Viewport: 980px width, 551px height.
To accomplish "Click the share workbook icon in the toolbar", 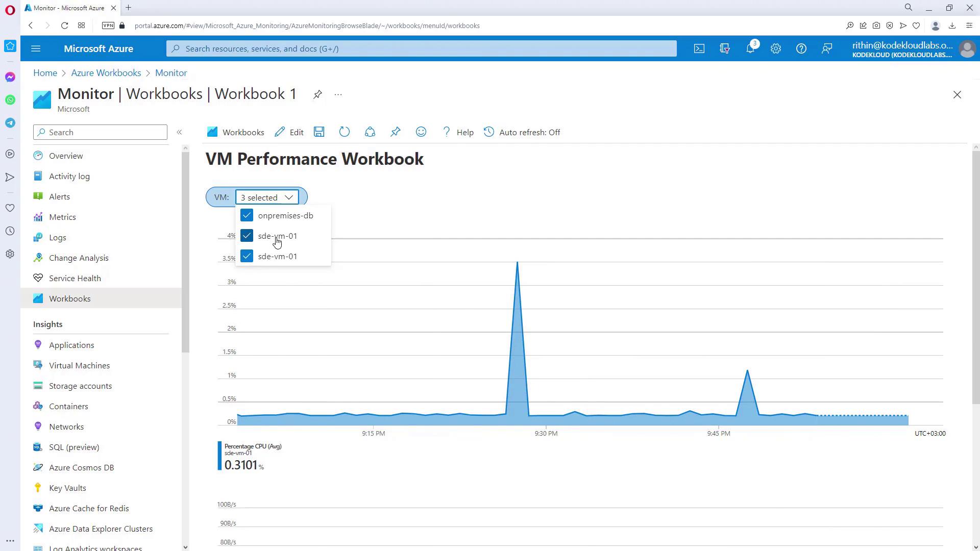I will [370, 132].
